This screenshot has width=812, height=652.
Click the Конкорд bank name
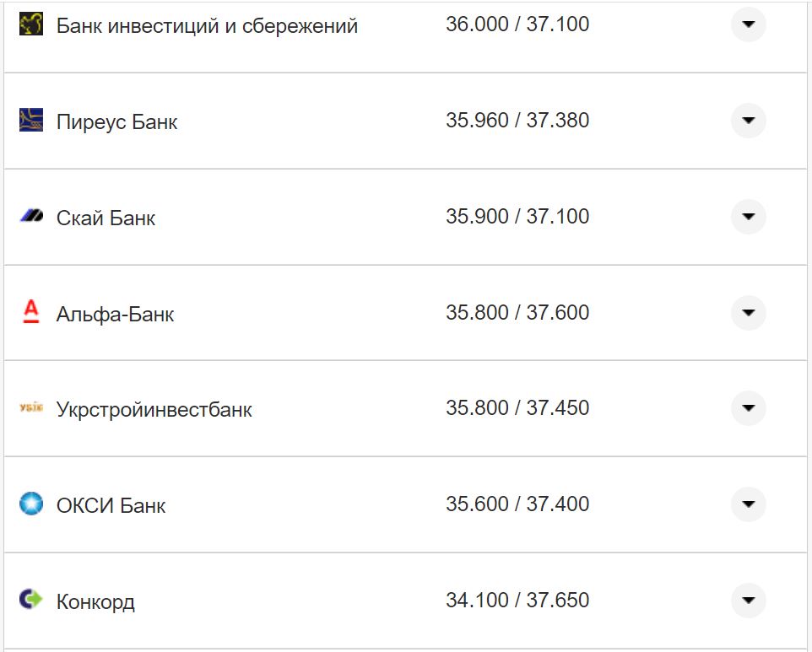pos(95,602)
